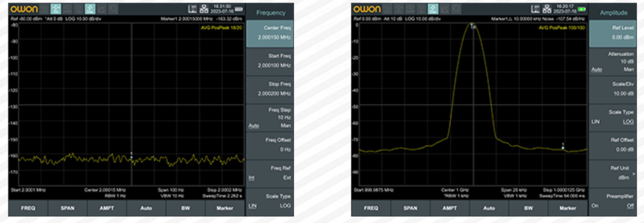Click the OWON logo on the right screen
Image resolution: width=644 pixels, height=223 pixels.
click(x=367, y=9)
